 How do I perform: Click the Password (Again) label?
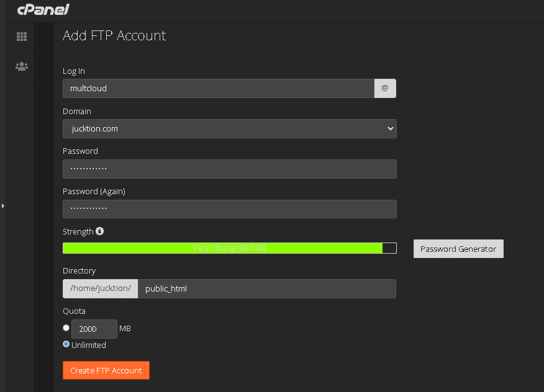point(94,191)
